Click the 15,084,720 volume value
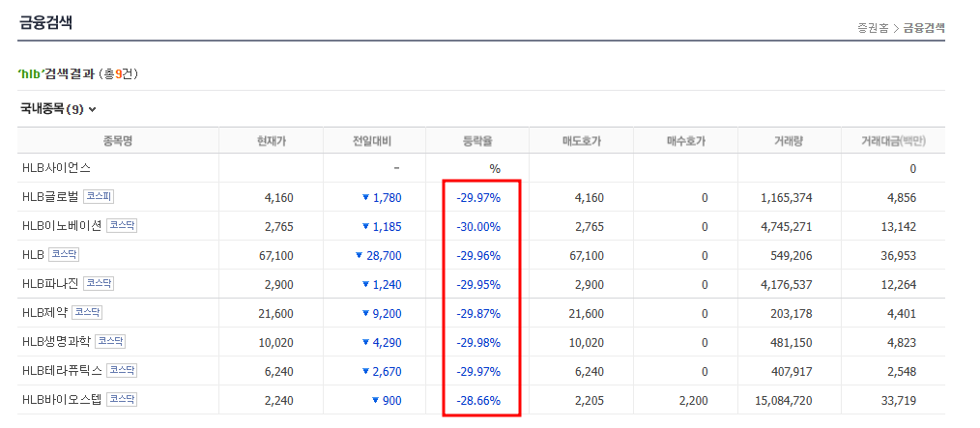This screenshot has height=428, width=980. click(784, 401)
